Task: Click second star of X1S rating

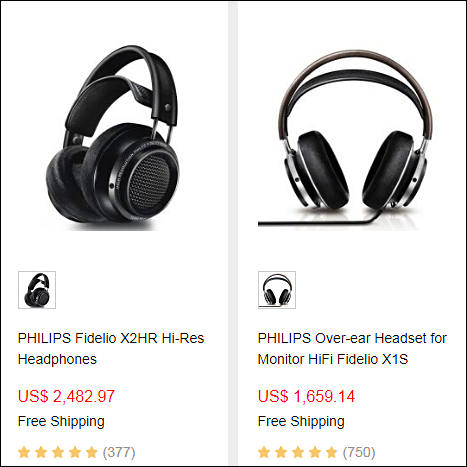Action: (x=281, y=452)
